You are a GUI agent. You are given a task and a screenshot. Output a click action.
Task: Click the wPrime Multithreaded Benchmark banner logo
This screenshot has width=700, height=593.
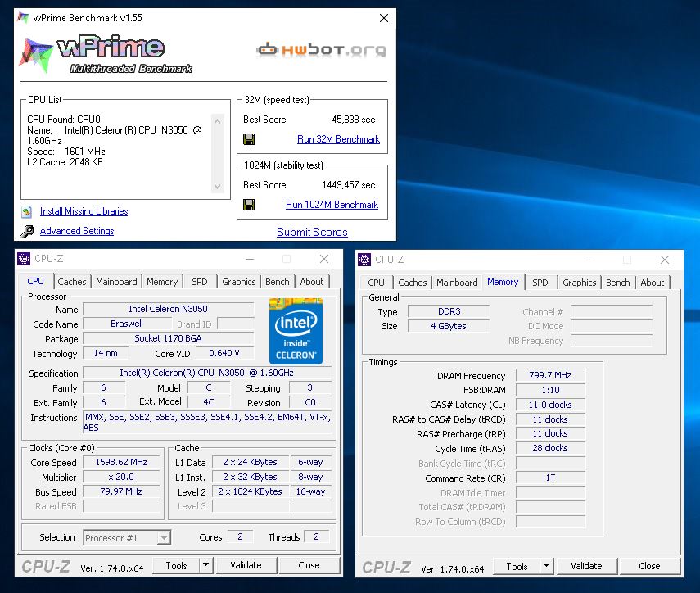[106, 53]
